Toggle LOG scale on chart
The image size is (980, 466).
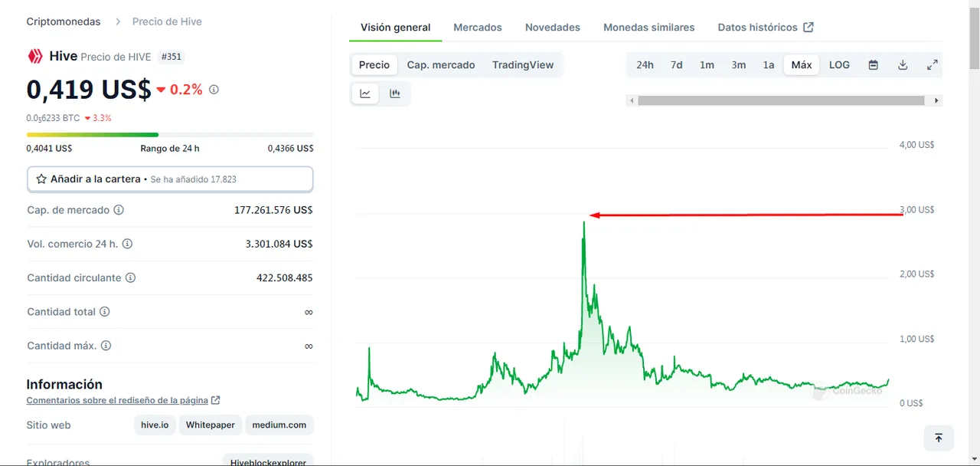839,65
